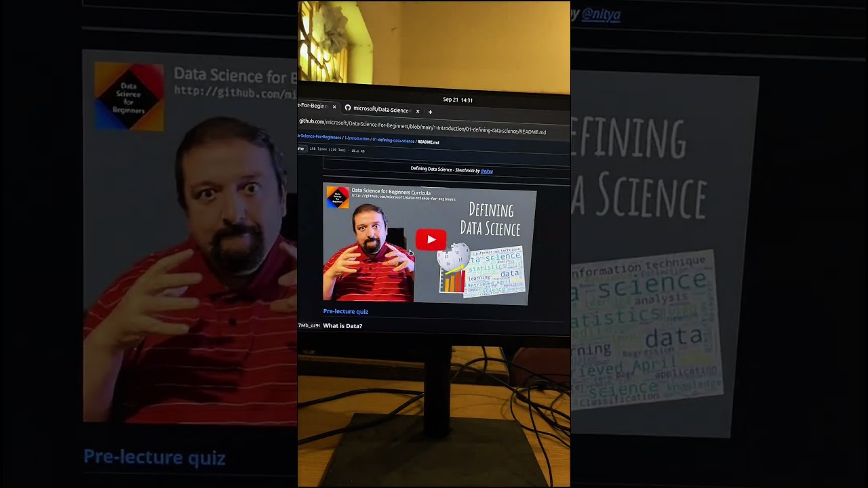Play the Defining Data Science video
868x488 pixels.
pos(431,239)
